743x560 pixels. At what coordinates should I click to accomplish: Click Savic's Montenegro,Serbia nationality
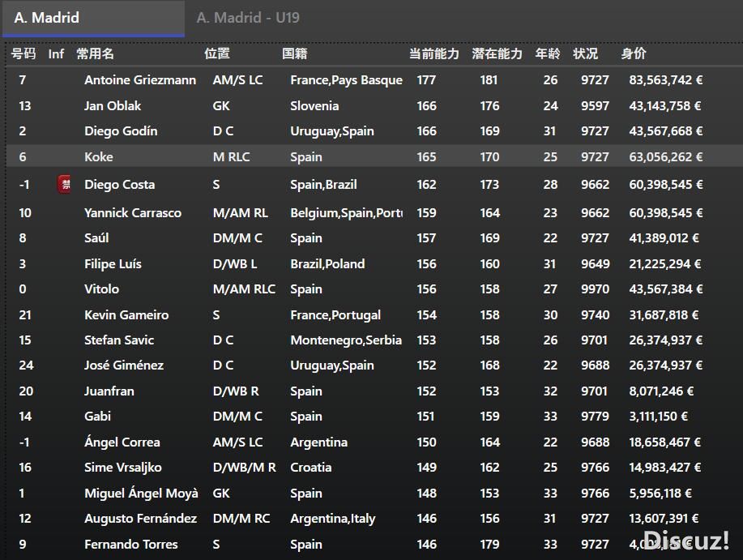(x=346, y=340)
